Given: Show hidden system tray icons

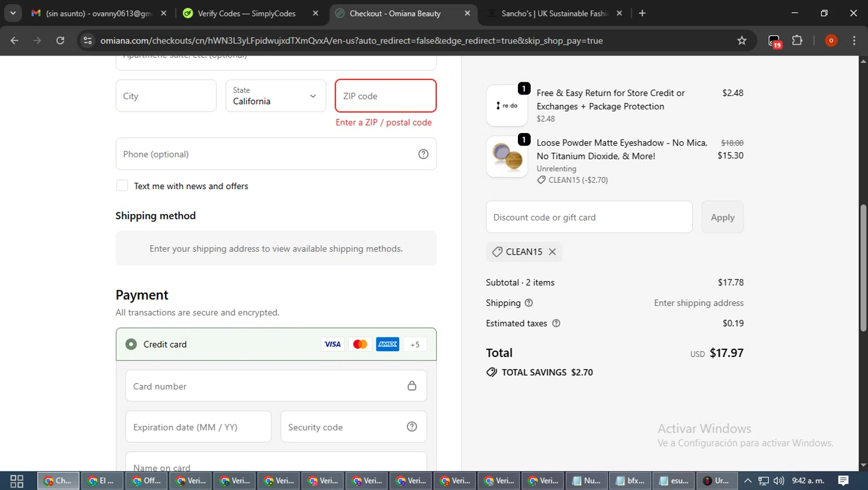Looking at the screenshot, I should 748,481.
